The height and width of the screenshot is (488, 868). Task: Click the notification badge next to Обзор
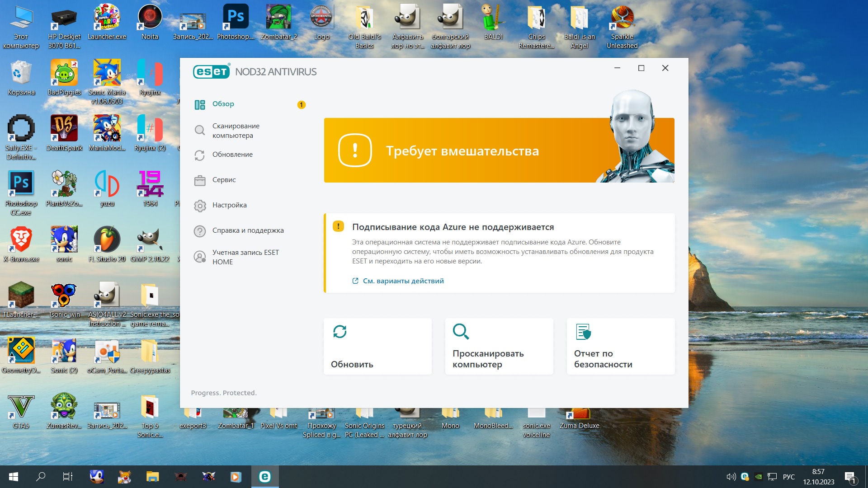[301, 105]
